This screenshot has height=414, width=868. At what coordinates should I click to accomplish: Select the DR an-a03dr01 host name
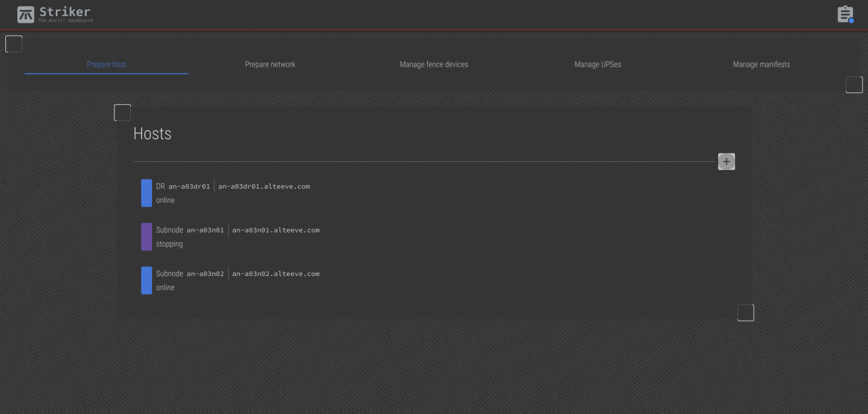pyautogui.click(x=183, y=186)
